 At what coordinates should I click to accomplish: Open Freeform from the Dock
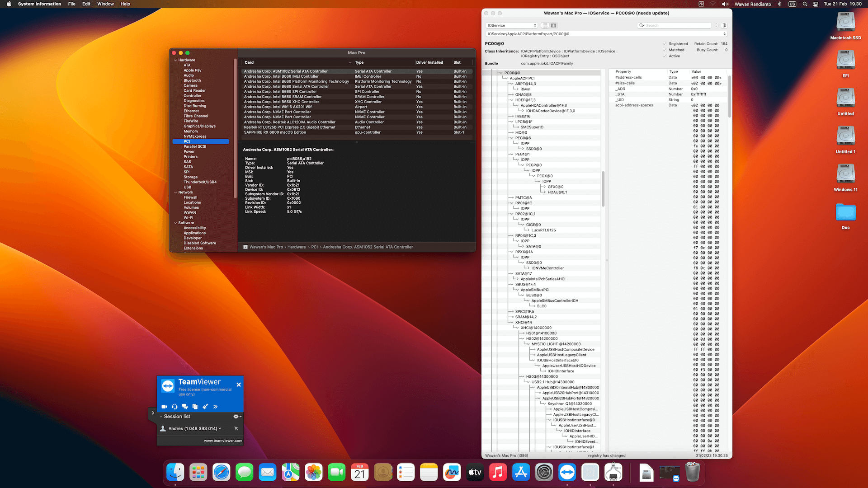tap(452, 473)
